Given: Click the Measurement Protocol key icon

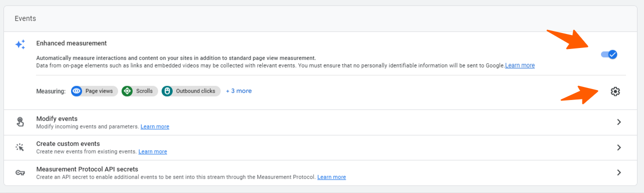Looking at the screenshot, I should click(x=20, y=172).
